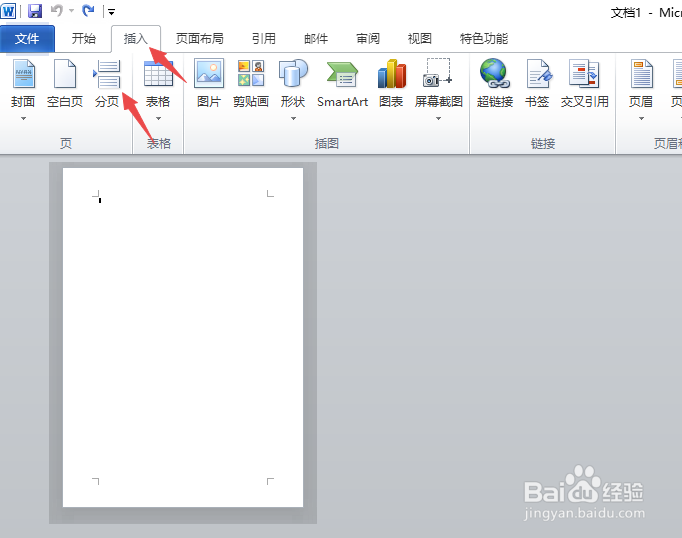Open the 文件 (File) tab
The height and width of the screenshot is (538, 682).
[x=27, y=39]
